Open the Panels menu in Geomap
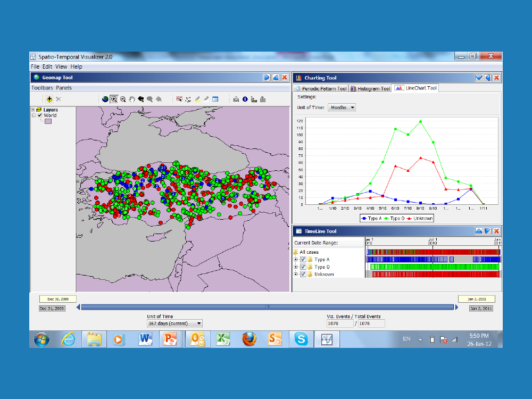Screen dimensions: 532x399 click(x=64, y=88)
